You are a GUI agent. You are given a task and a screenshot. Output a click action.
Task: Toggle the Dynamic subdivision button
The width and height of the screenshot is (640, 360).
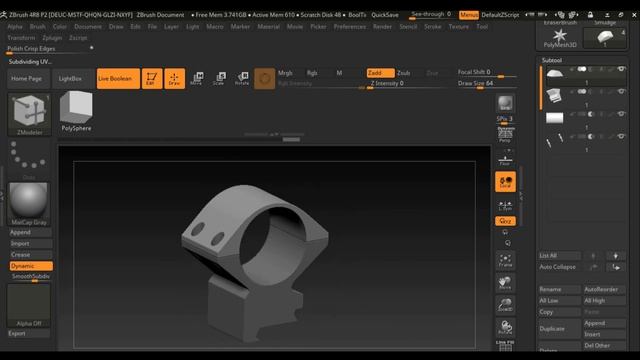(x=31, y=266)
